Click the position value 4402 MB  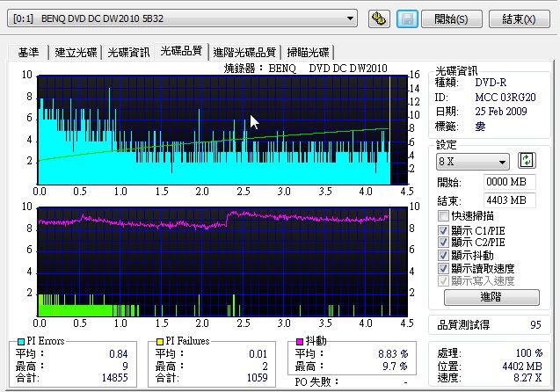click(x=522, y=366)
